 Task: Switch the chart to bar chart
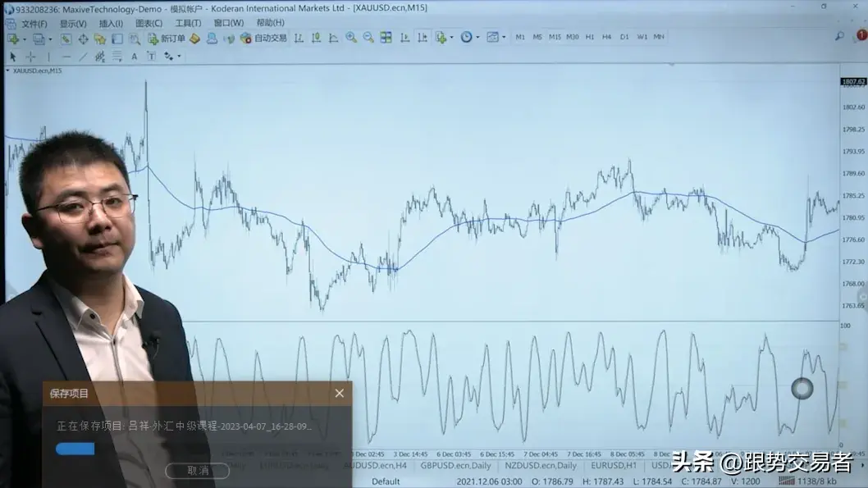tap(299, 38)
